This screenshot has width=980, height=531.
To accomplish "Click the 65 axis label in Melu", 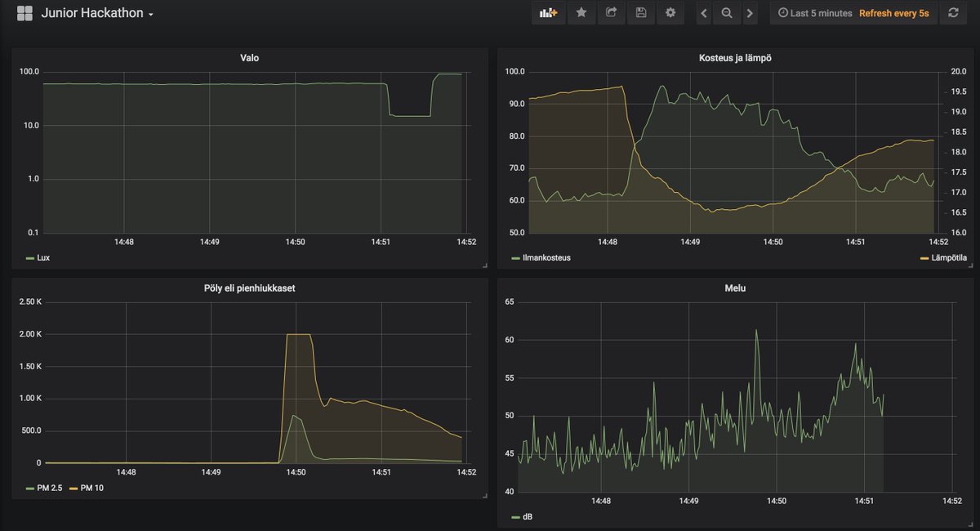I will pos(510,302).
